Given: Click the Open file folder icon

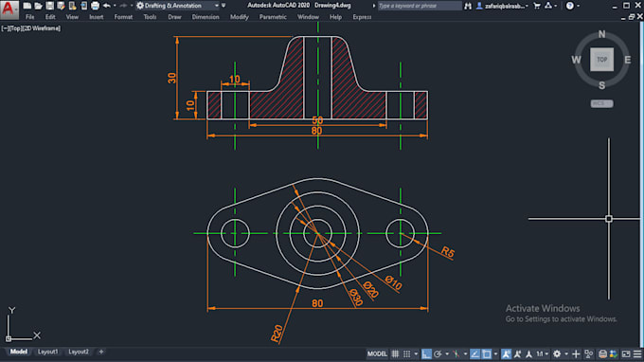Looking at the screenshot, I should [x=38, y=6].
